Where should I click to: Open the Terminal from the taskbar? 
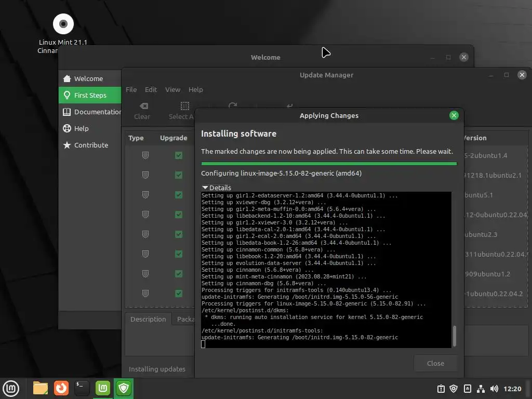(x=82, y=388)
